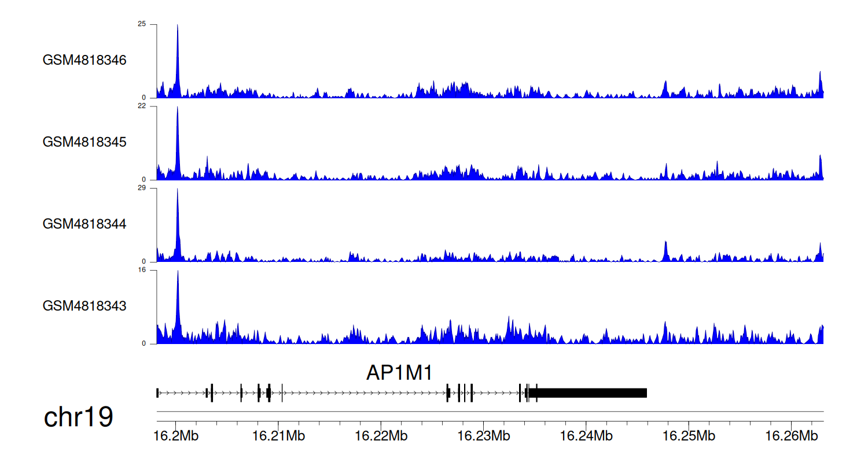Screen dimensions: 868x451
Task: Select the GSM4818345 track label
Action: (x=84, y=142)
